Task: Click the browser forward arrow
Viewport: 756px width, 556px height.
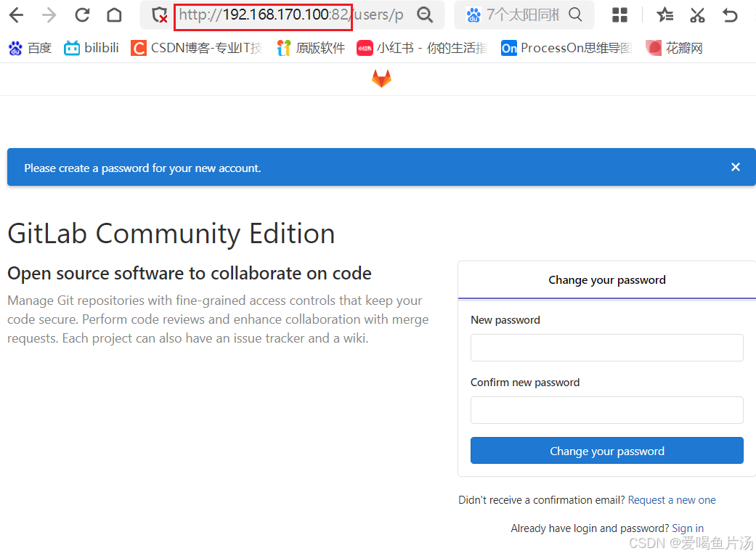Action: click(x=49, y=15)
